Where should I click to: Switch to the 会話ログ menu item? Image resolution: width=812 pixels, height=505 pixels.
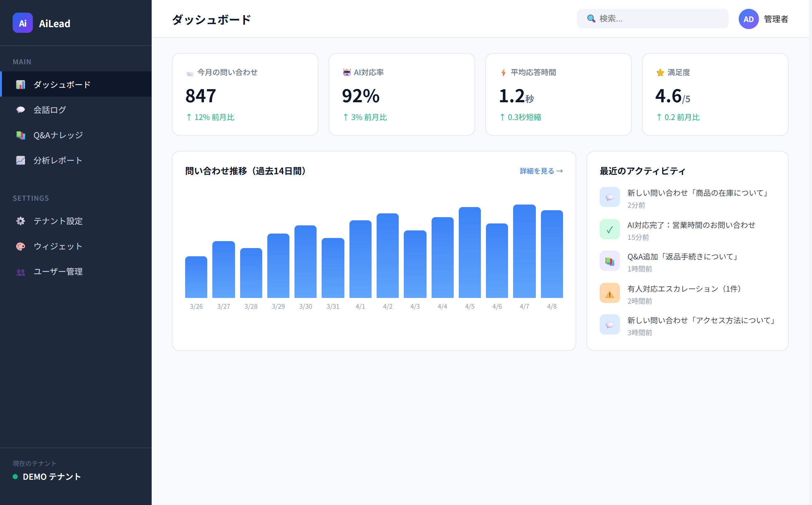tap(50, 110)
